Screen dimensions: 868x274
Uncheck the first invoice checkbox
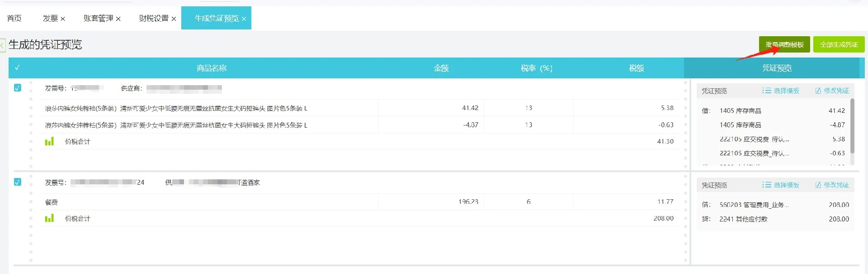coord(18,88)
